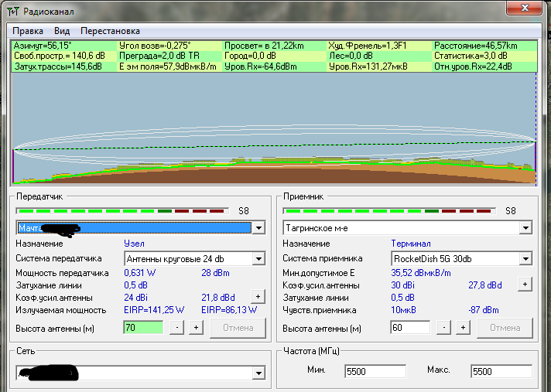The height and width of the screenshot is (392, 551).
Task: Open the Перестановка menu
Action: [x=110, y=31]
